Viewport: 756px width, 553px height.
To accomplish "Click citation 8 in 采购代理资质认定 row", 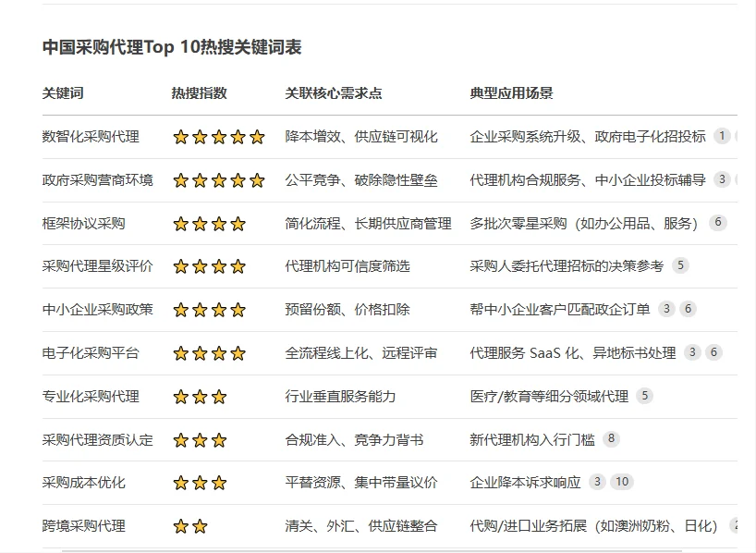I will [611, 438].
